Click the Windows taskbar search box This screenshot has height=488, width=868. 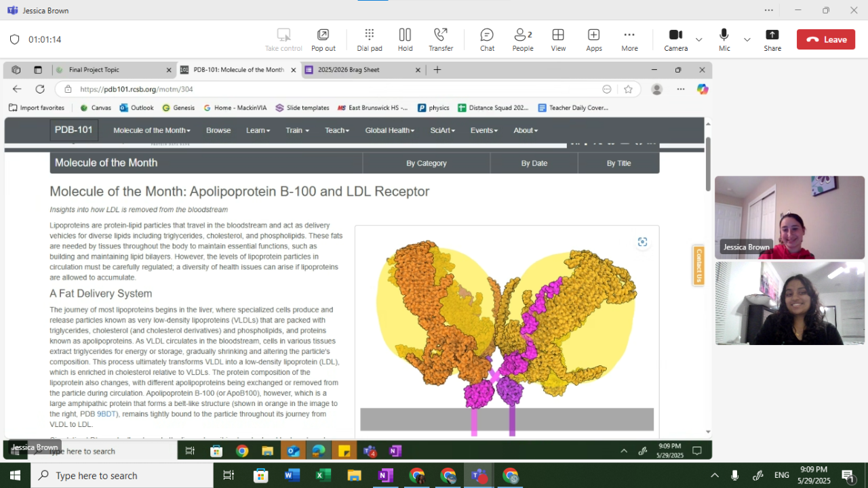point(122,476)
